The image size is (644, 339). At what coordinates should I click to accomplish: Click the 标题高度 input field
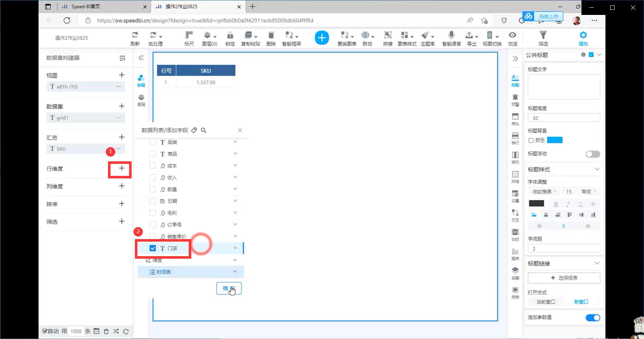564,118
